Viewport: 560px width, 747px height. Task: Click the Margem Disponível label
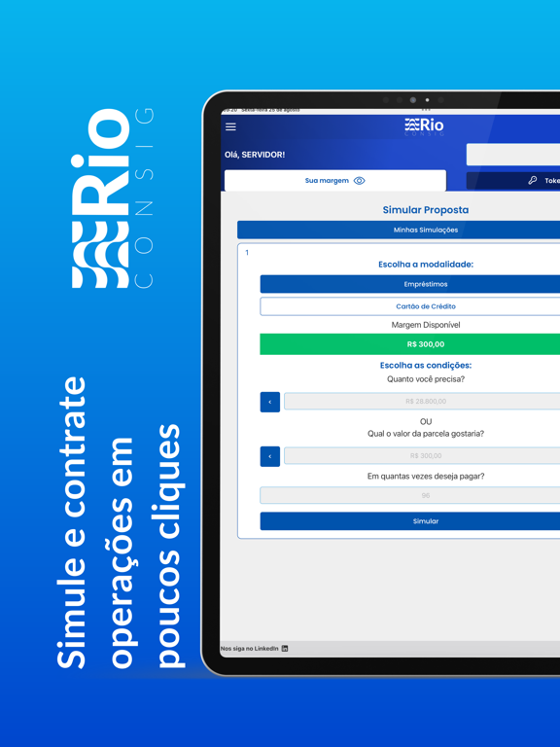coord(426,325)
